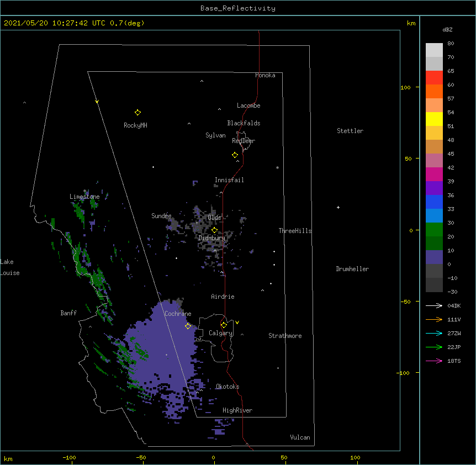Click royal blue 33-36 dBZ swatch
This screenshot has width=476, height=465.
[434, 202]
